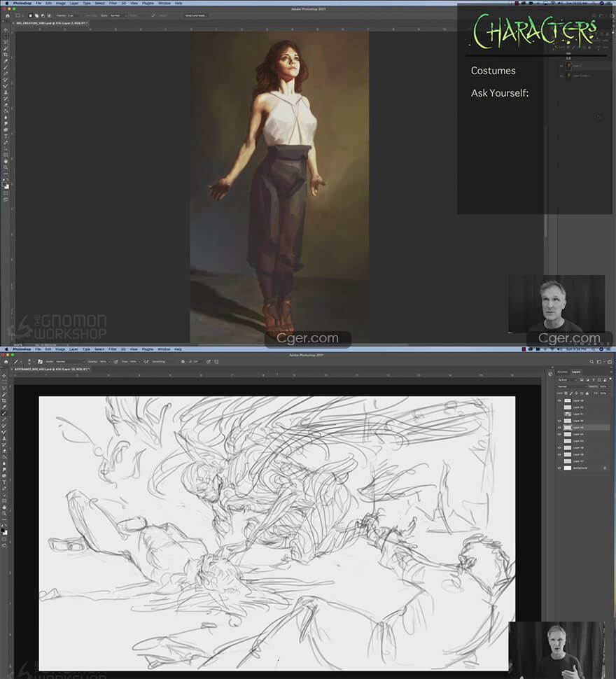Switch to the Layers panel tab
The height and width of the screenshot is (679, 616).
click(x=575, y=372)
